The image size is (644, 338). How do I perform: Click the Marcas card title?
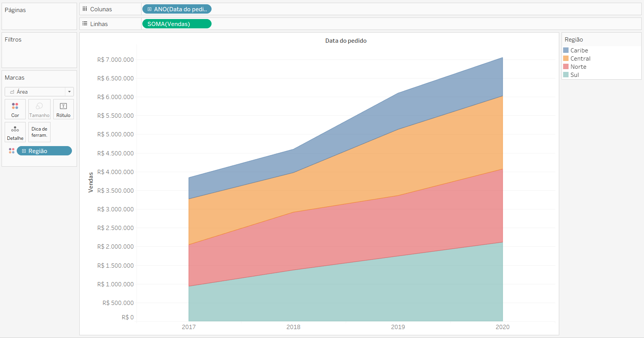[x=14, y=78]
